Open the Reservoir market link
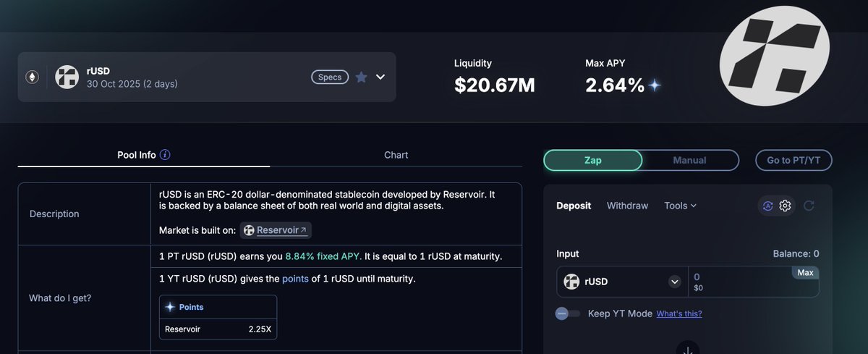 (276, 230)
